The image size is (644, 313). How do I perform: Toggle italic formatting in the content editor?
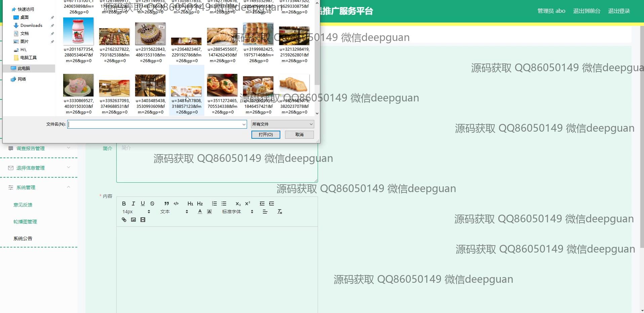[133, 204]
